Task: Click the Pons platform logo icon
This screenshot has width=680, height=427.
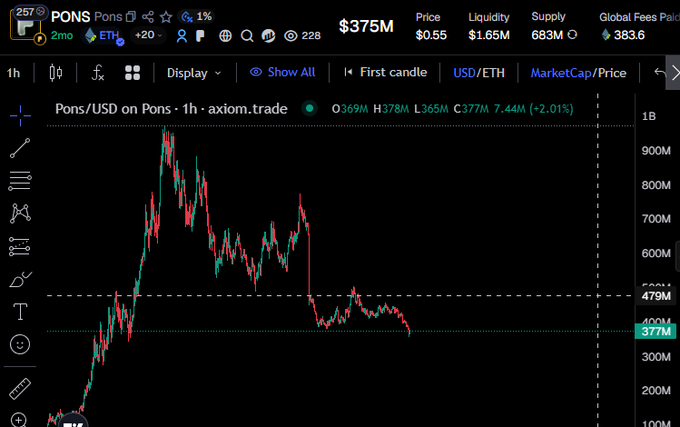Action: coord(200,36)
